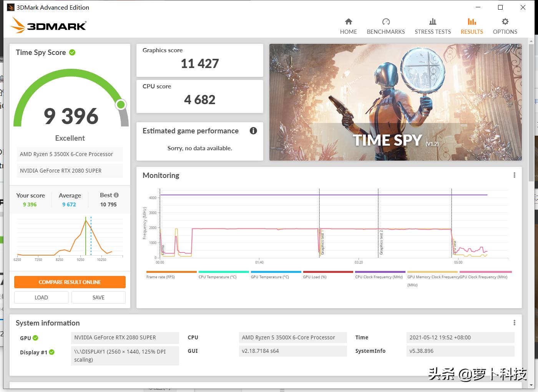
Task: Click the green checkmark beside Time Spy Score
Action: (72, 52)
